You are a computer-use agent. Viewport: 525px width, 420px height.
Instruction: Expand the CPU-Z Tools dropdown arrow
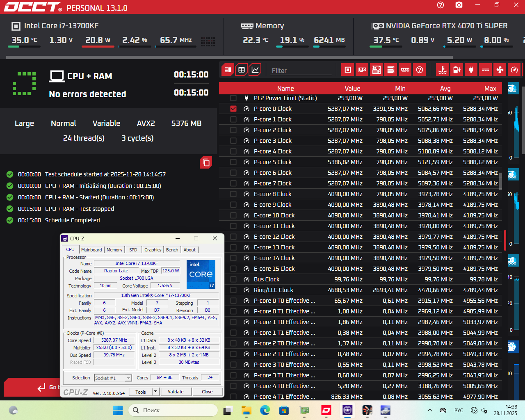pos(156,392)
